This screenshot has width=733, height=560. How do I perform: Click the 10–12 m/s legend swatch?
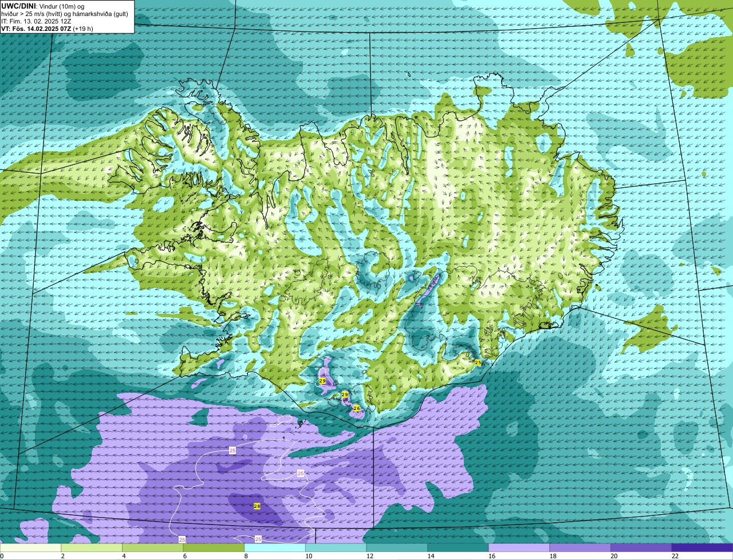[336, 548]
